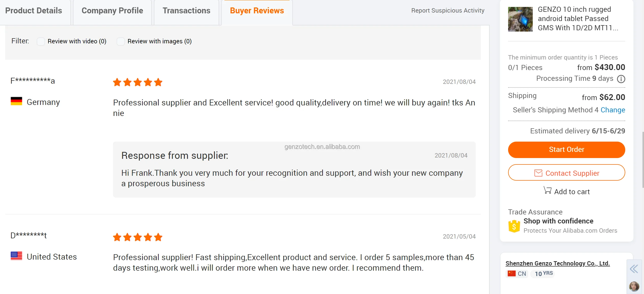Click the support agent avatar icon
644x294 pixels.
[634, 286]
